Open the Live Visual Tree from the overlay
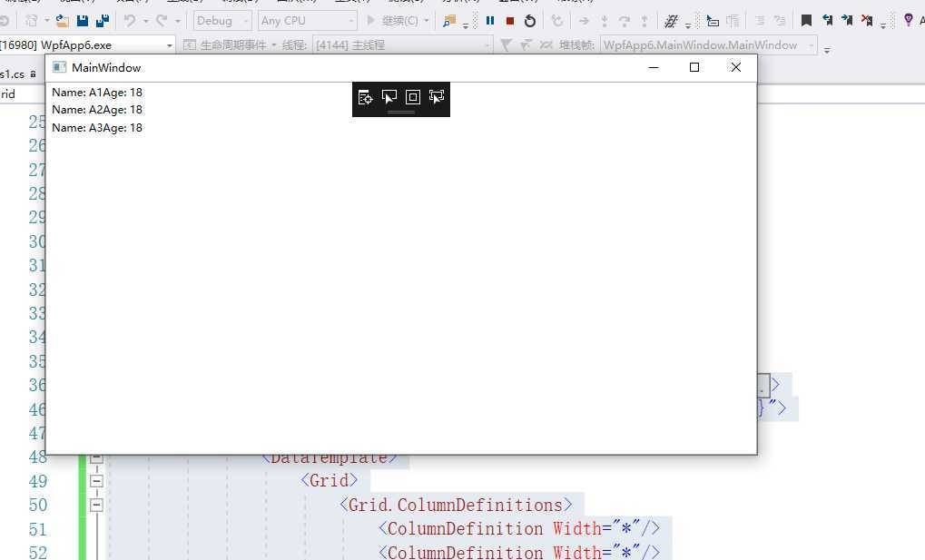 pos(365,97)
